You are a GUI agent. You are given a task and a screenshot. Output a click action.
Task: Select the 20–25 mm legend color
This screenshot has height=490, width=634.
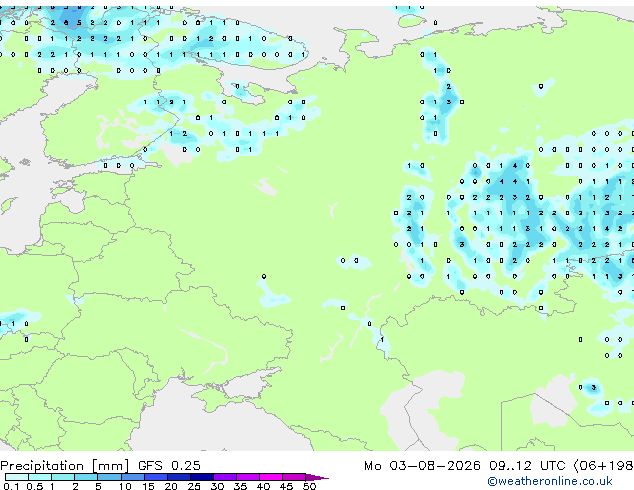tap(178, 477)
